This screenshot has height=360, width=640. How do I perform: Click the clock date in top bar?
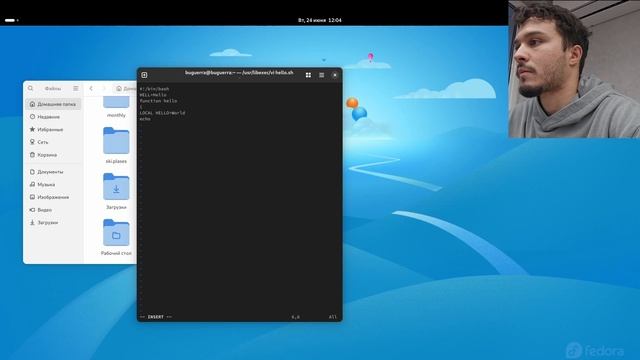pos(320,20)
